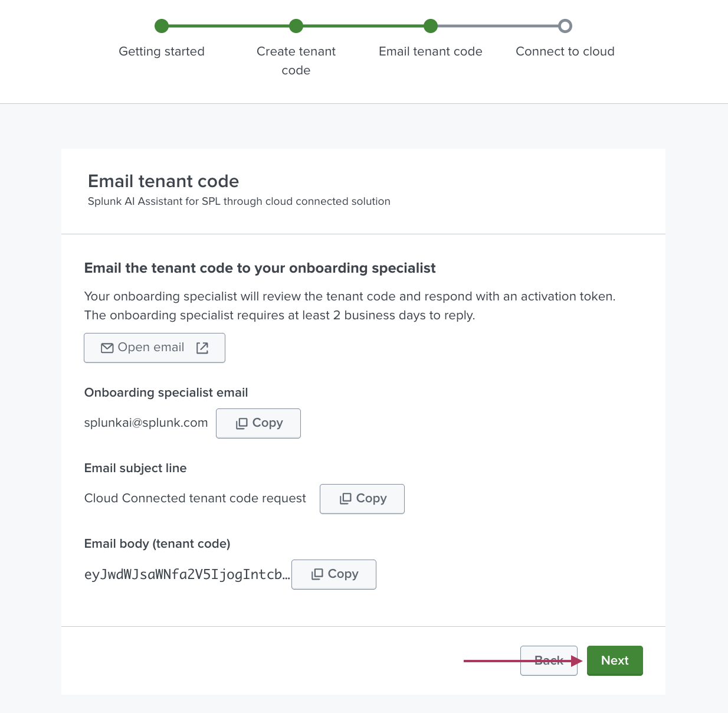Go to the Next step

point(615,660)
